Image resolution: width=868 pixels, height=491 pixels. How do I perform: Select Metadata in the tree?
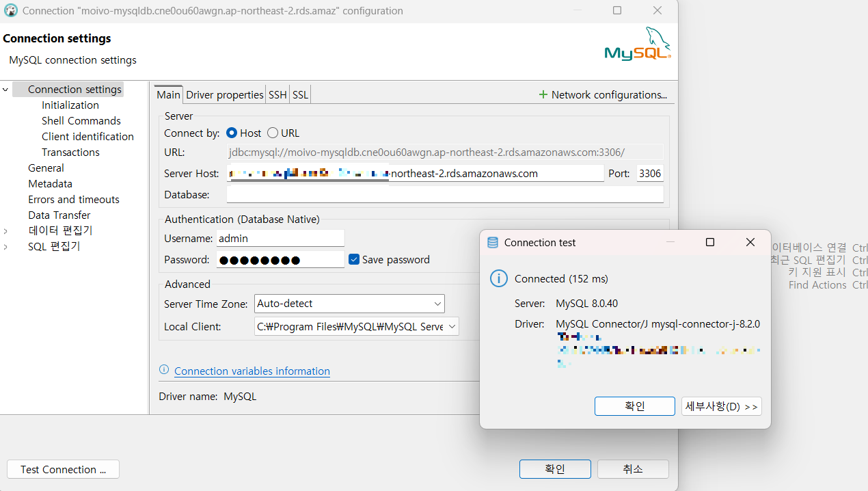[x=50, y=184]
